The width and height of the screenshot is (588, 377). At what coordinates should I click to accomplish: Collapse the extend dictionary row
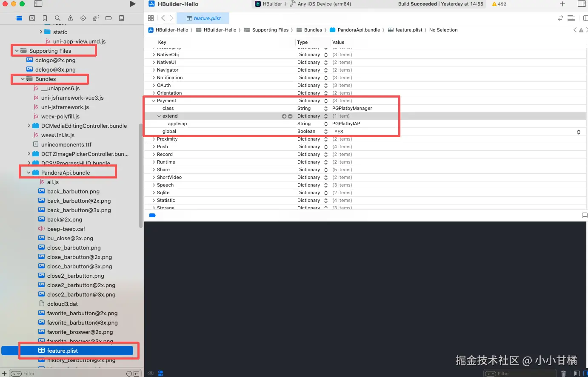(159, 116)
